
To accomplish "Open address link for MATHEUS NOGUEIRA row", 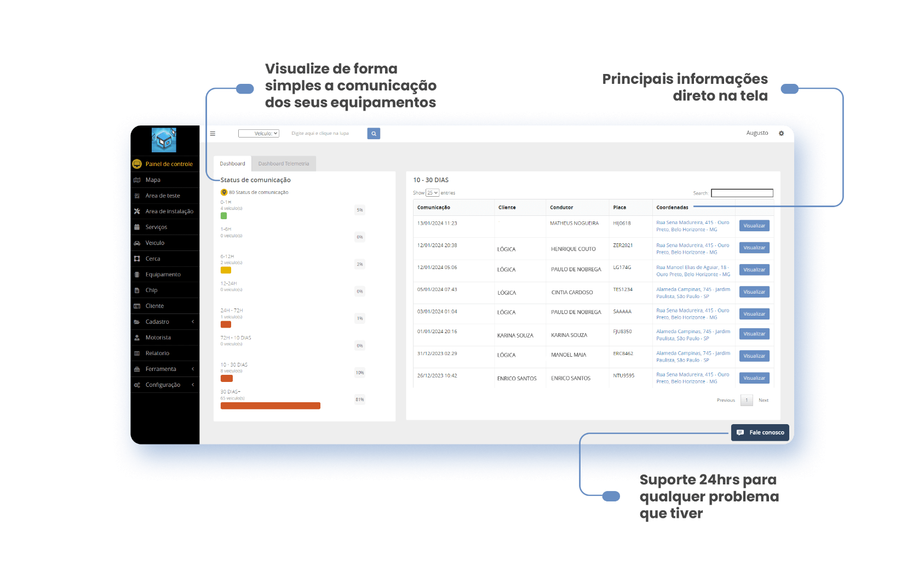I will (x=693, y=226).
